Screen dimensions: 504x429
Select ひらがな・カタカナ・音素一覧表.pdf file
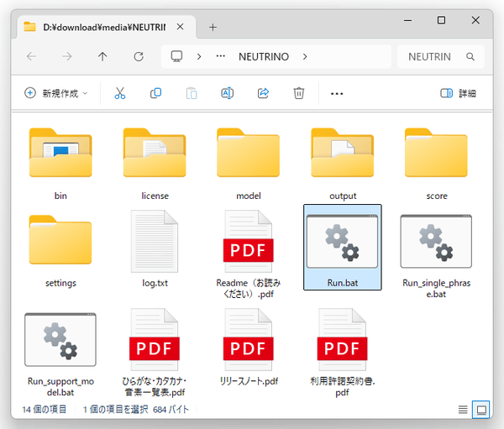pos(155,353)
